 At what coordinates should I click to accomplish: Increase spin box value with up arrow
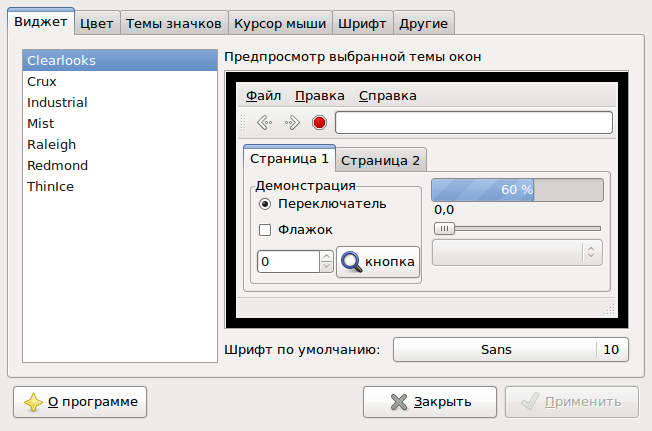click(x=326, y=256)
